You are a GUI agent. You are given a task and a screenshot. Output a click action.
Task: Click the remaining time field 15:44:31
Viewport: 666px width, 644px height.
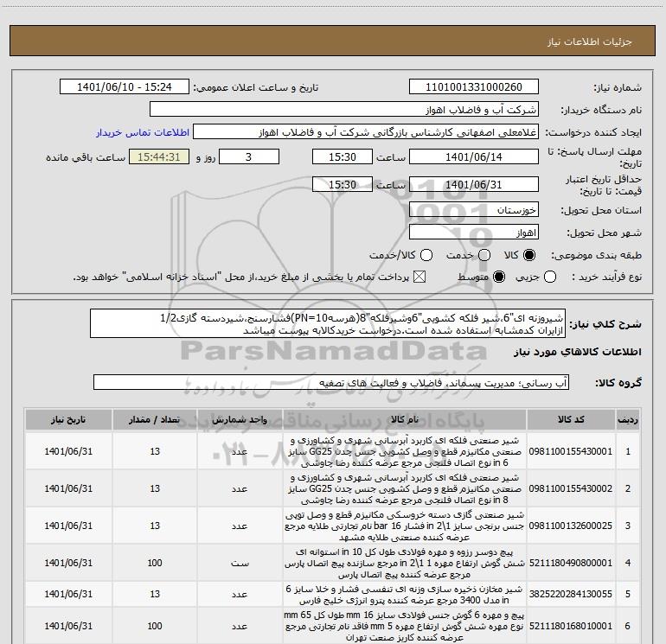point(159,156)
